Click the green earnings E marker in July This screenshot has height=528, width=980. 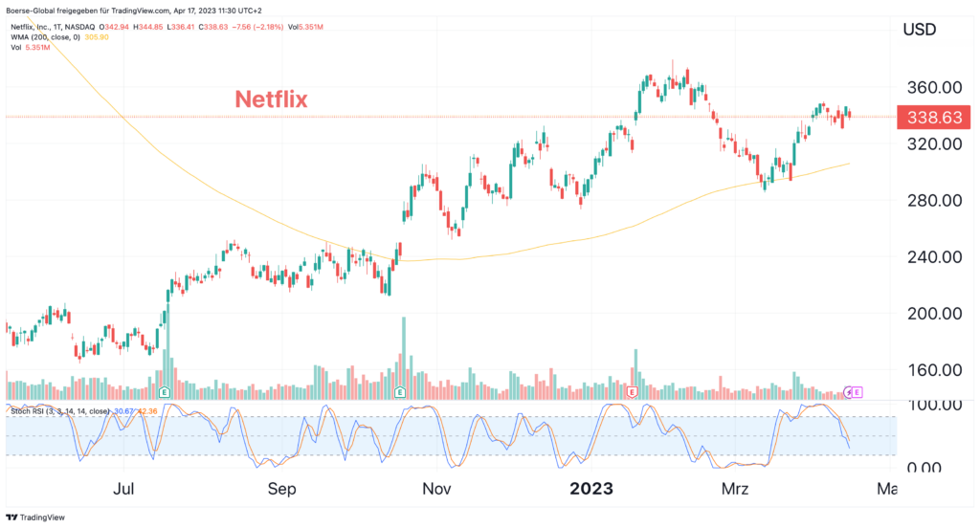[165, 392]
